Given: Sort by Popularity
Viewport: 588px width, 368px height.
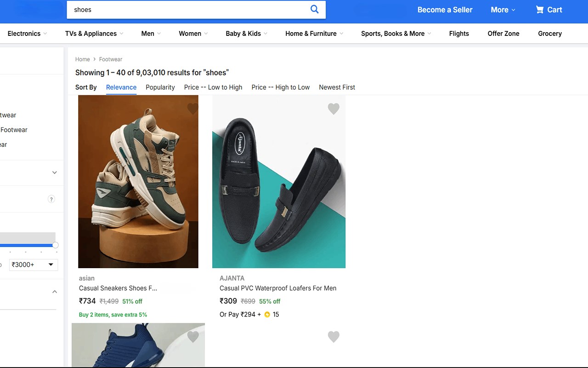Looking at the screenshot, I should (160, 87).
